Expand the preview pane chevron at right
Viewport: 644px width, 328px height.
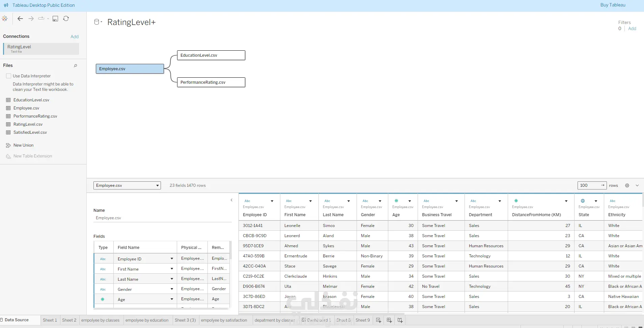click(637, 185)
